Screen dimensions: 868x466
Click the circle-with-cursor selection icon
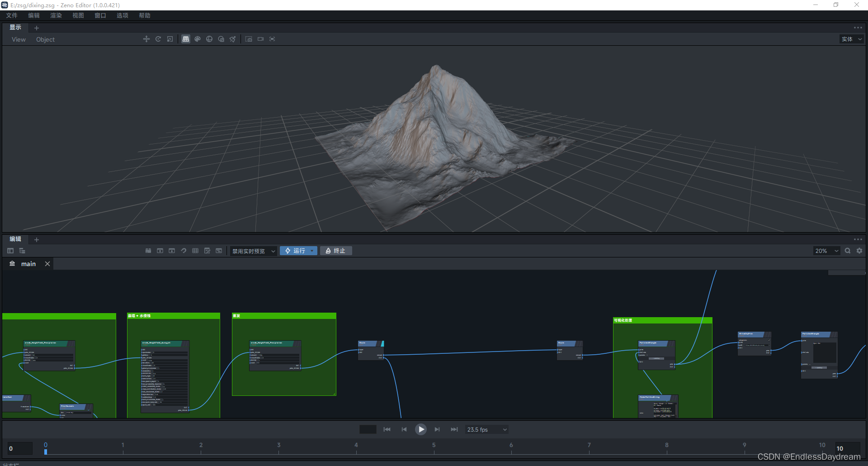point(221,39)
